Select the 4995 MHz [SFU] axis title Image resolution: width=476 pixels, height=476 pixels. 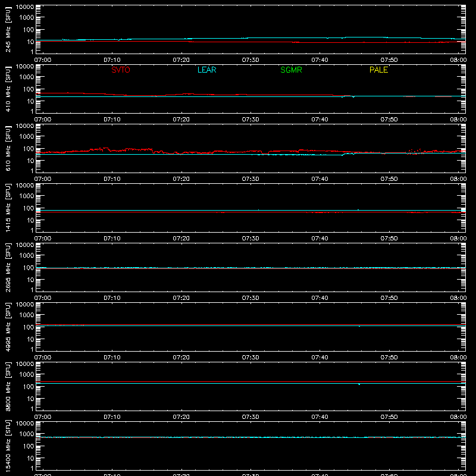8,327
